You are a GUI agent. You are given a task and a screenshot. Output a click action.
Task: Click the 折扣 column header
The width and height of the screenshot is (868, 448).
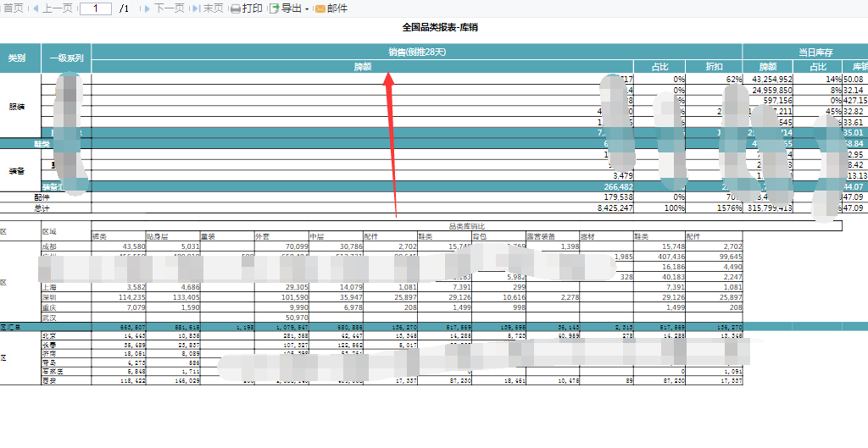pos(715,66)
